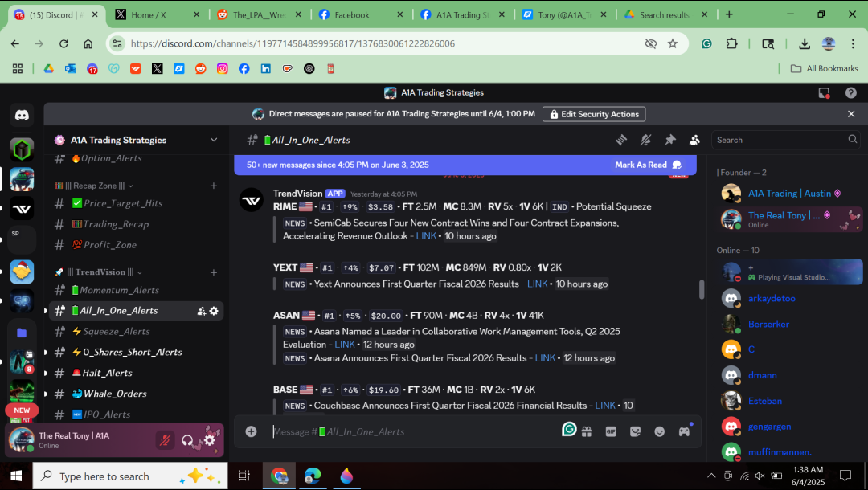
Task: Open Task View on taskbar
Action: point(244,476)
